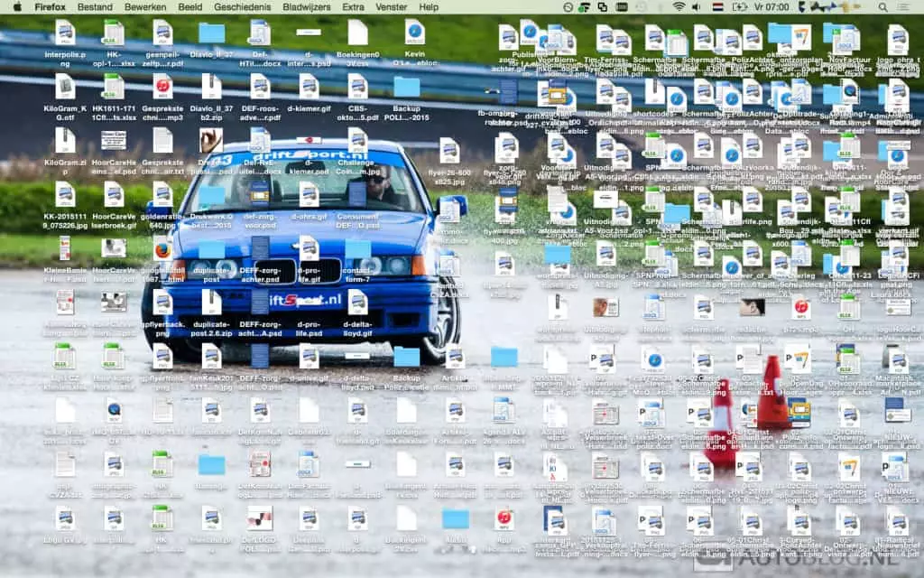Click the Vr 07:00 menu bar clock
Screen dimensions: 924x578
[771, 7]
